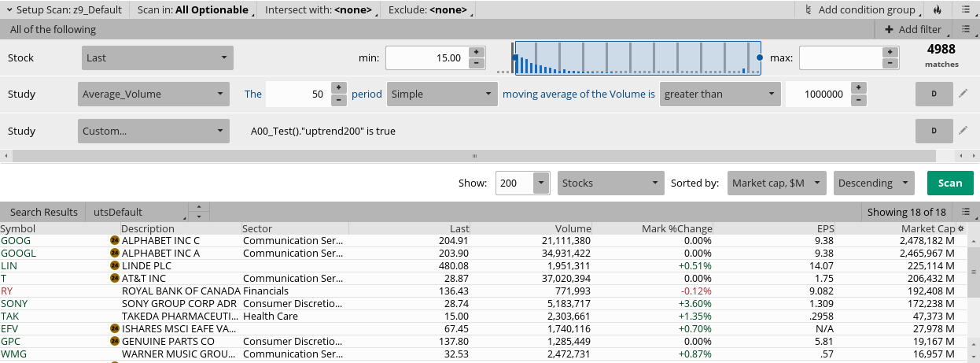Click the up arrow next to utsDefault
Viewport: 980px width, 363px height.
pyautogui.click(x=200, y=208)
